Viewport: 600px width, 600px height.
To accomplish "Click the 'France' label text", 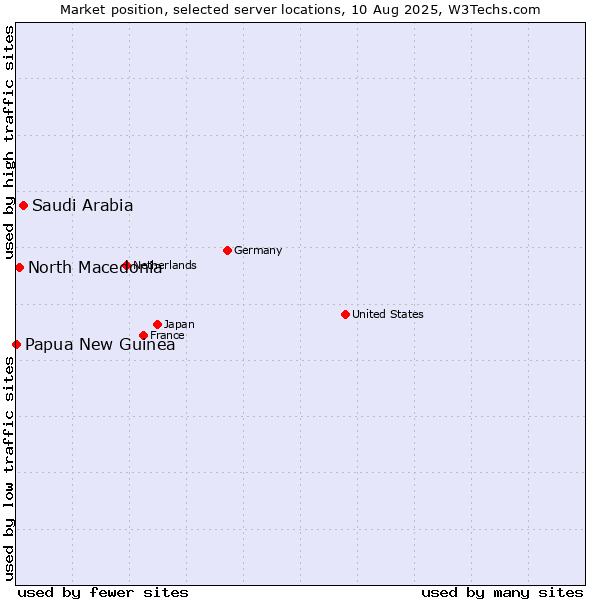I will point(167,336).
